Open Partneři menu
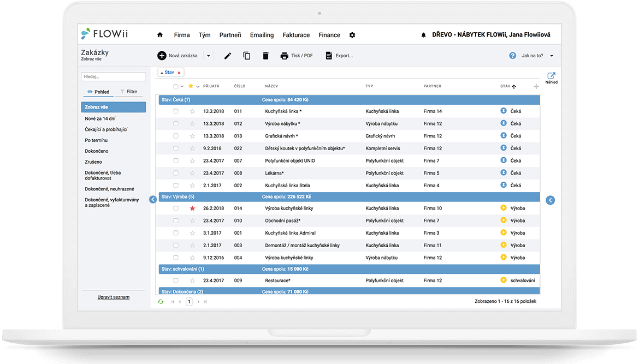Image resolution: width=639 pixels, height=364 pixels. [230, 35]
